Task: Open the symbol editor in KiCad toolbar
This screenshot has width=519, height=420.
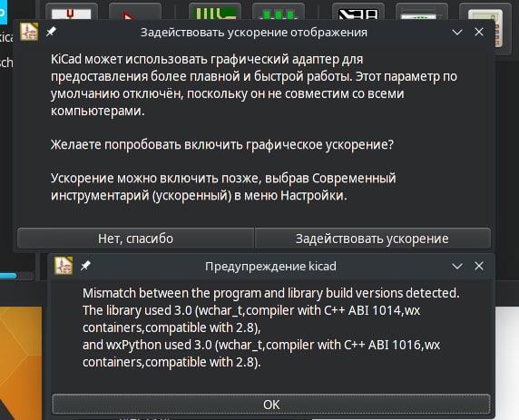Action: (135, 12)
